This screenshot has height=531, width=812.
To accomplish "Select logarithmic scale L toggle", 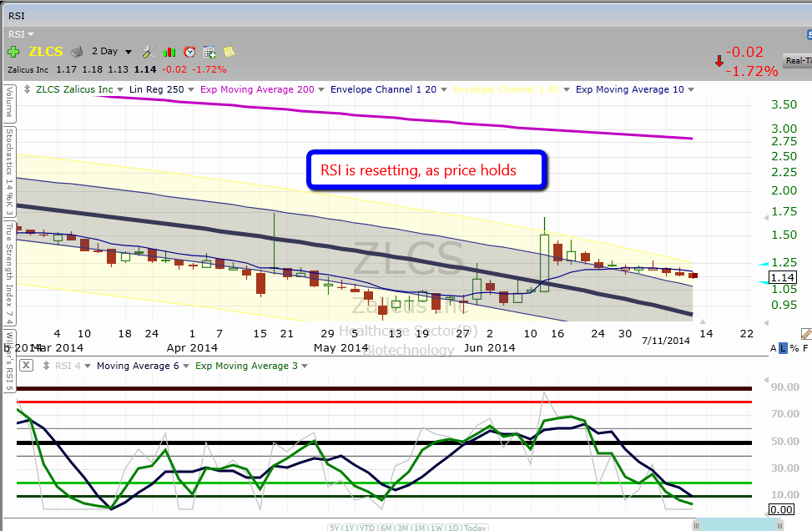I will [783, 348].
